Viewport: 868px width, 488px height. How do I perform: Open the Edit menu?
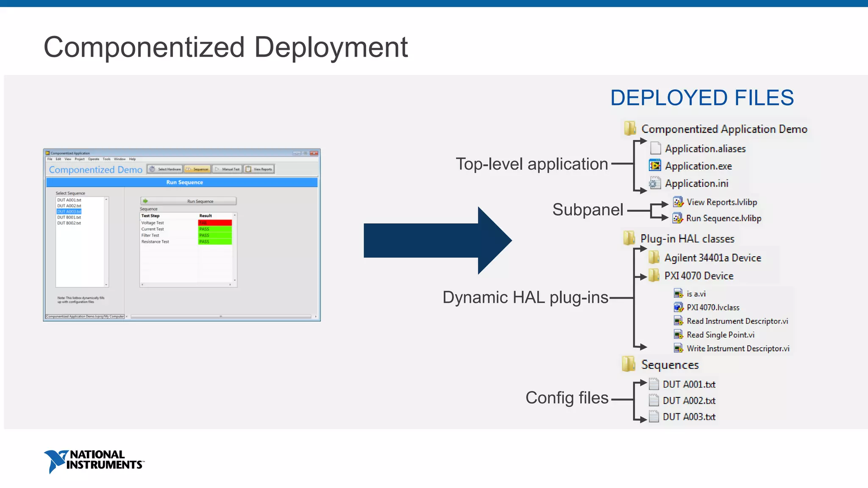[x=58, y=159]
